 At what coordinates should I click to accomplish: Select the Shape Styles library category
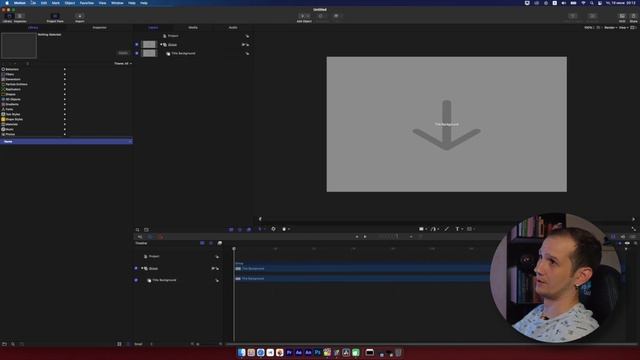point(14,119)
